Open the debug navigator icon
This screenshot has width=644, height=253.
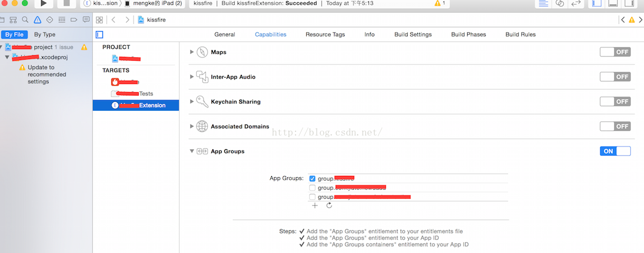click(x=62, y=20)
